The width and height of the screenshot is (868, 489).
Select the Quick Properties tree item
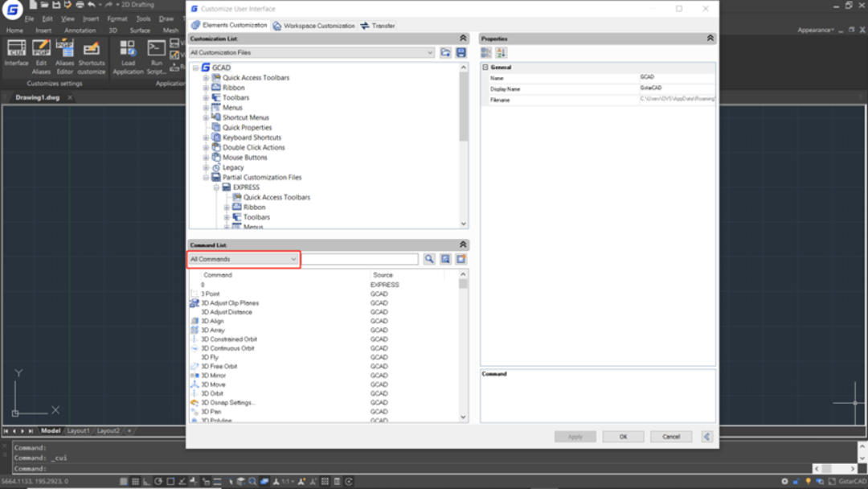pyautogui.click(x=247, y=127)
